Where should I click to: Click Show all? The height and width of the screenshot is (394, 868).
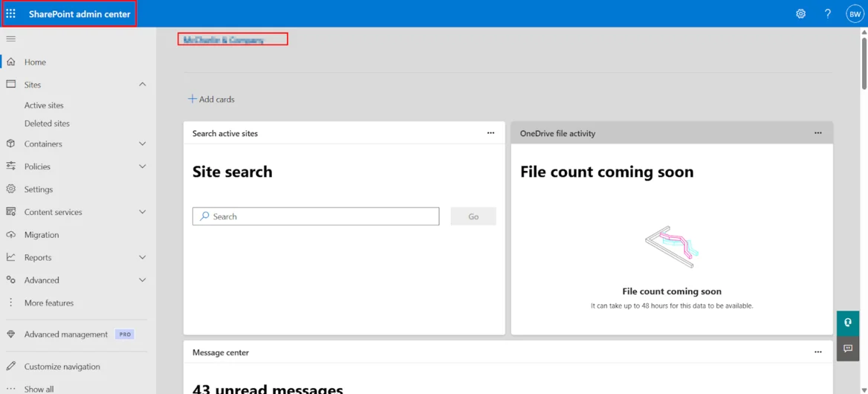[39, 389]
